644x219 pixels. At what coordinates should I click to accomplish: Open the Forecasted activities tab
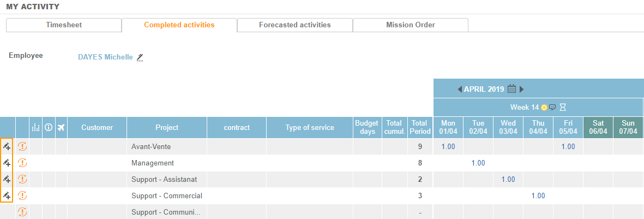click(x=294, y=25)
